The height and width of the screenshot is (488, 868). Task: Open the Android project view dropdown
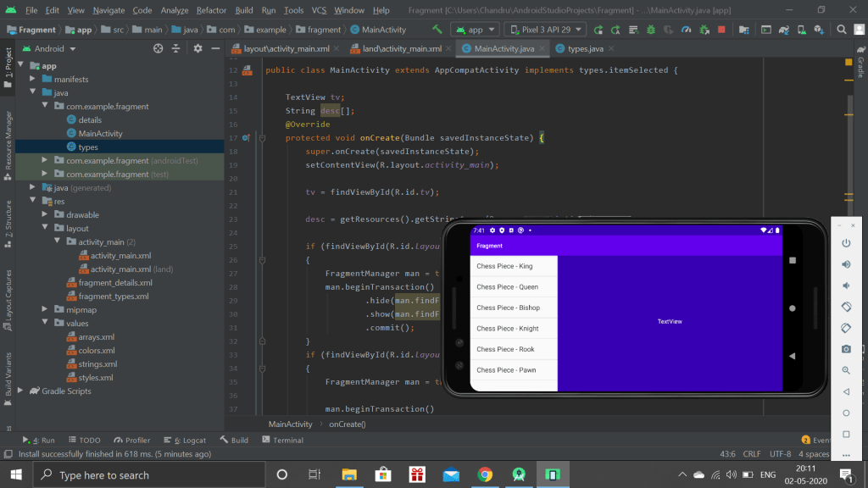pos(49,49)
